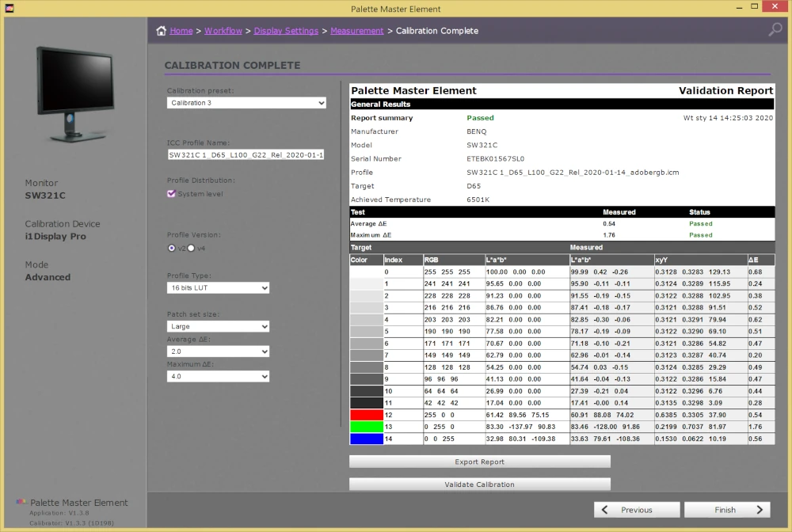Click the magnifier search icon

775,30
